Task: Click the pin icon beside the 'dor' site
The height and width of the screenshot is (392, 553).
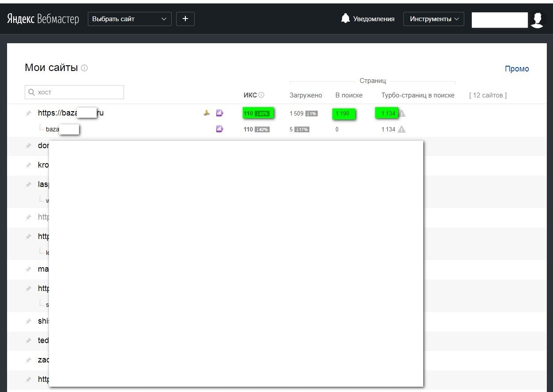Action: (28, 146)
